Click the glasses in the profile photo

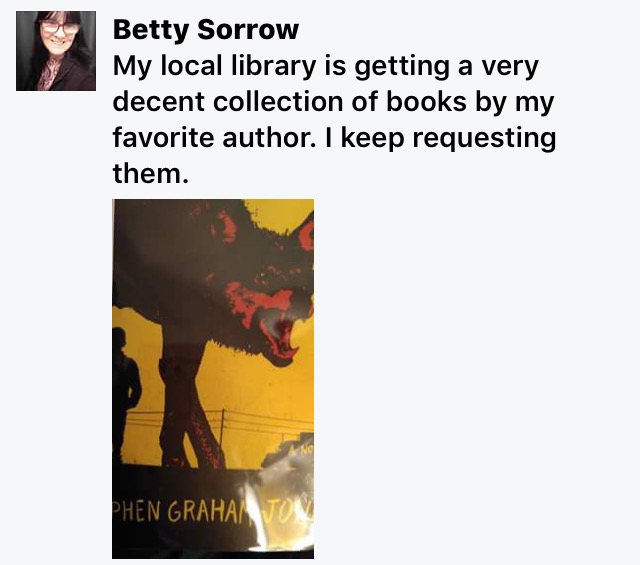[x=60, y=27]
